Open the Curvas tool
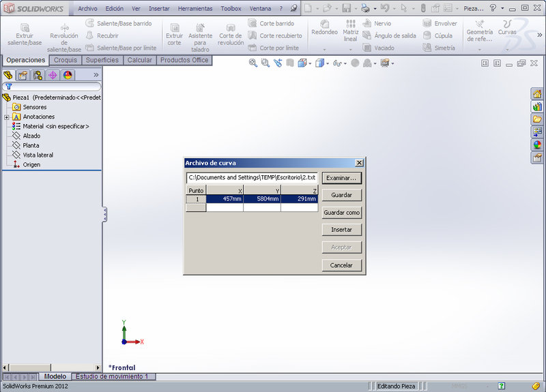Screen dimensions: 546x392 (x=507, y=27)
